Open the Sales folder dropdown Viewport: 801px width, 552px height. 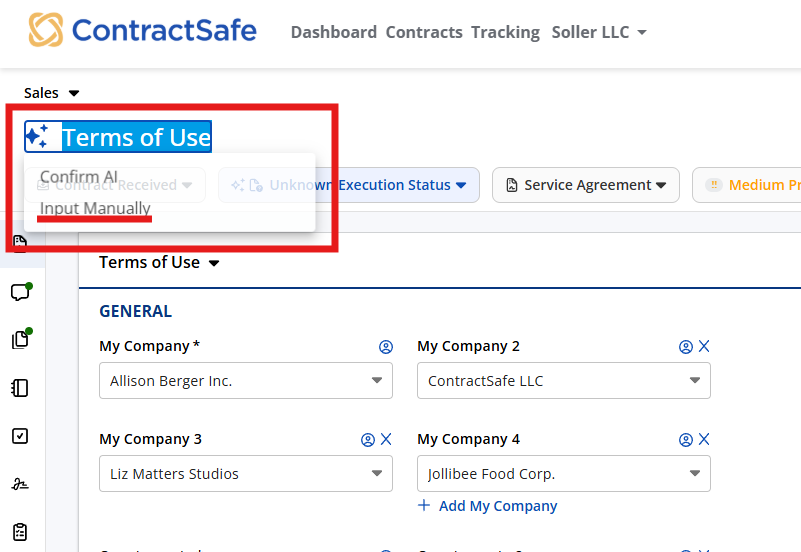51,93
